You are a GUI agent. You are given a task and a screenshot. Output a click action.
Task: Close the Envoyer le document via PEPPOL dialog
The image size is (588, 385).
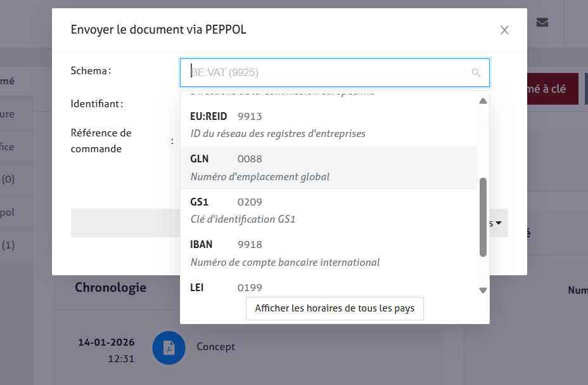click(504, 30)
